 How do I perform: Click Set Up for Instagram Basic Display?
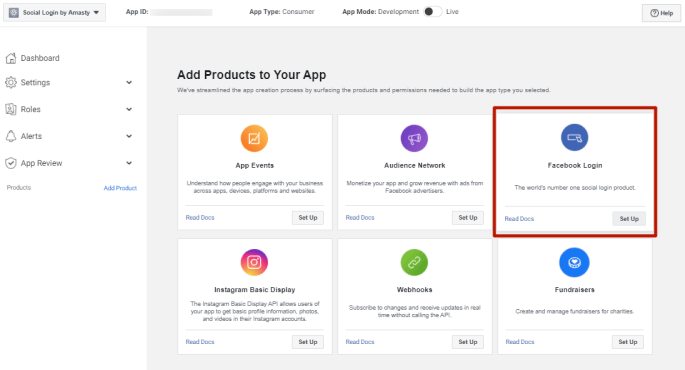coord(308,342)
